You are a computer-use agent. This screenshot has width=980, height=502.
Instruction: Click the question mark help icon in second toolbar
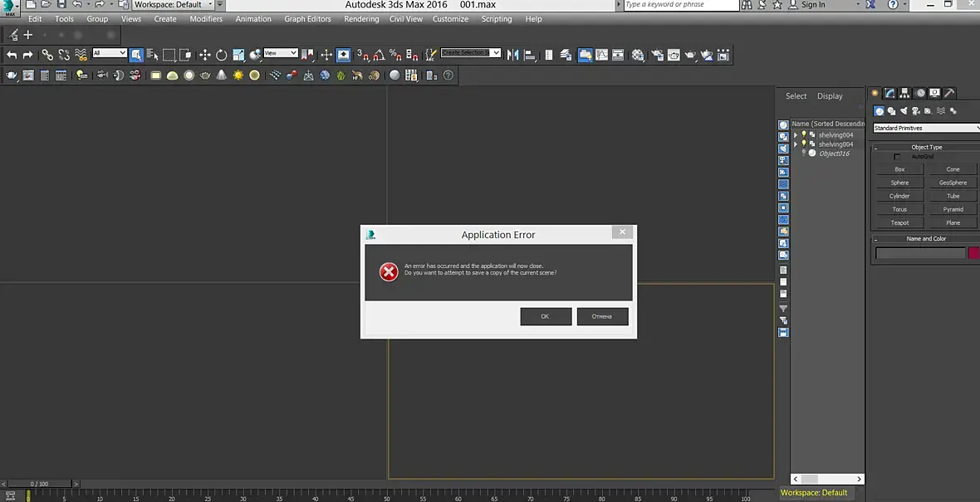[x=448, y=75]
